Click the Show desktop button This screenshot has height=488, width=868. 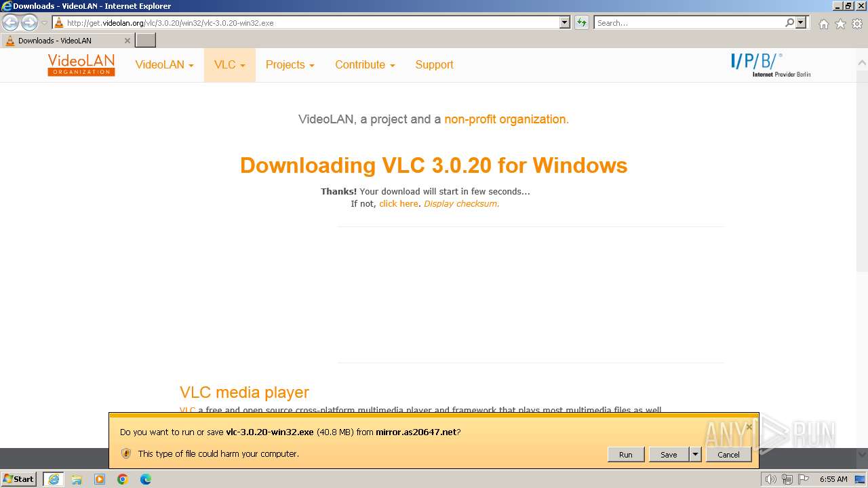tap(860, 479)
